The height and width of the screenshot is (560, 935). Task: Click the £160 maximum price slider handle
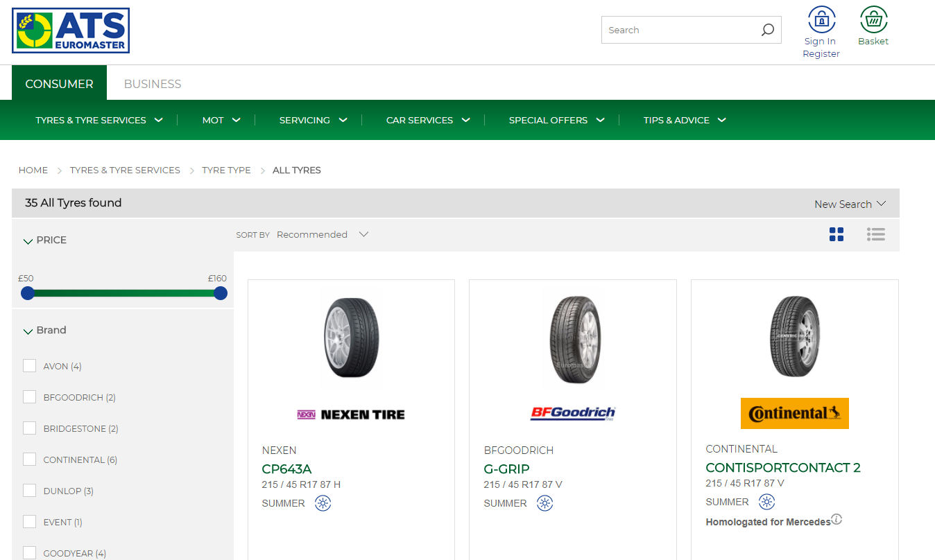[221, 293]
